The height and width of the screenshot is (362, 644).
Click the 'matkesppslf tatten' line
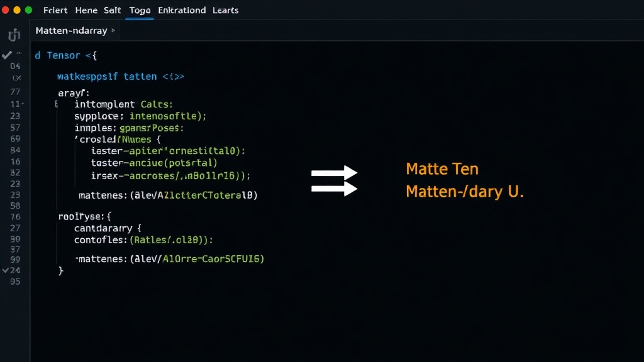(120, 76)
